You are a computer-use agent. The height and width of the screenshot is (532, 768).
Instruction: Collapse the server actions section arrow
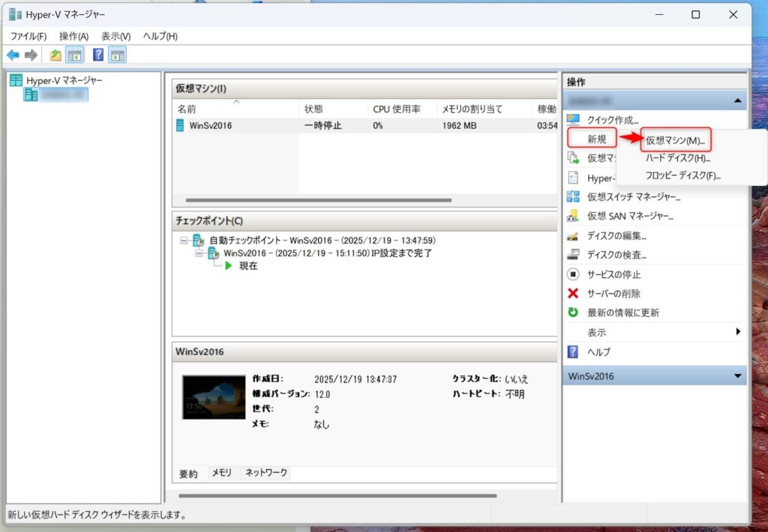[737, 100]
